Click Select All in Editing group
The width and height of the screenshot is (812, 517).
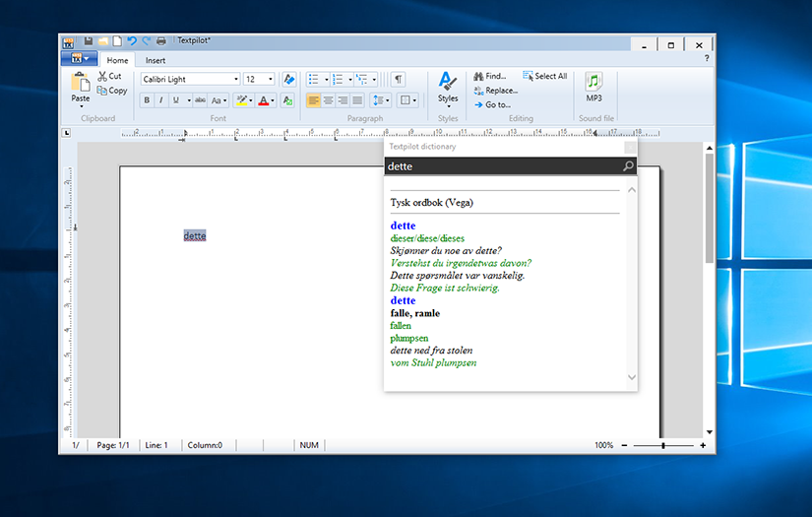coord(545,76)
